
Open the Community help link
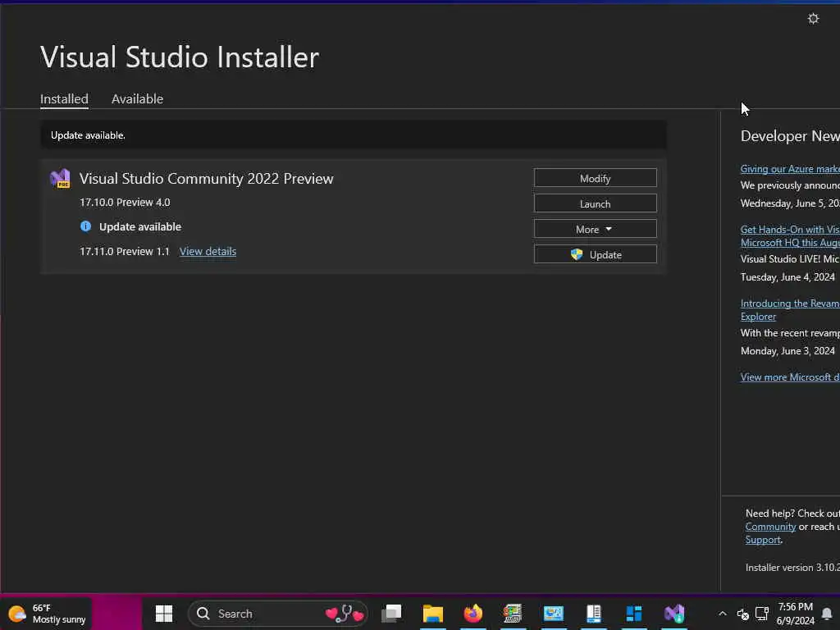click(x=770, y=527)
